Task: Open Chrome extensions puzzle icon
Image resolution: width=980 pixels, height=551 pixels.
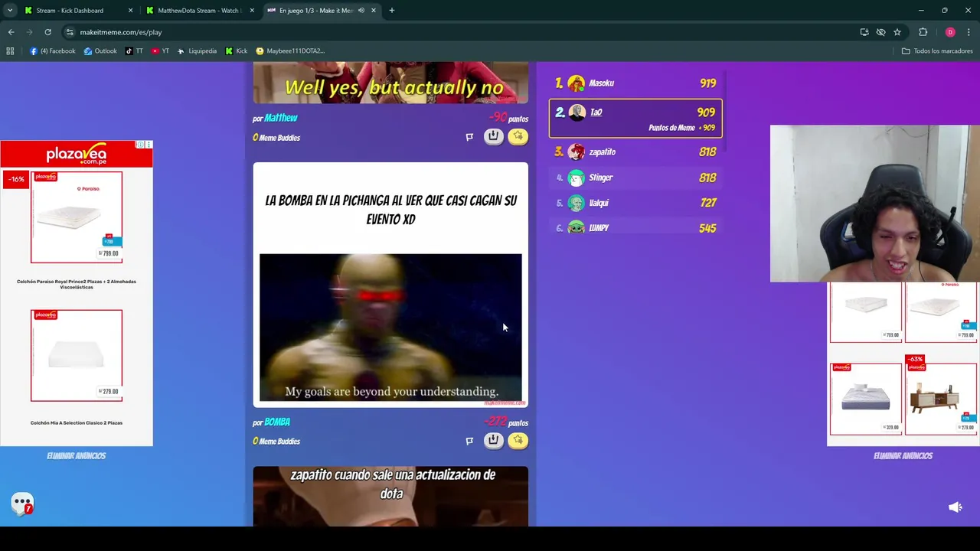Action: click(923, 32)
